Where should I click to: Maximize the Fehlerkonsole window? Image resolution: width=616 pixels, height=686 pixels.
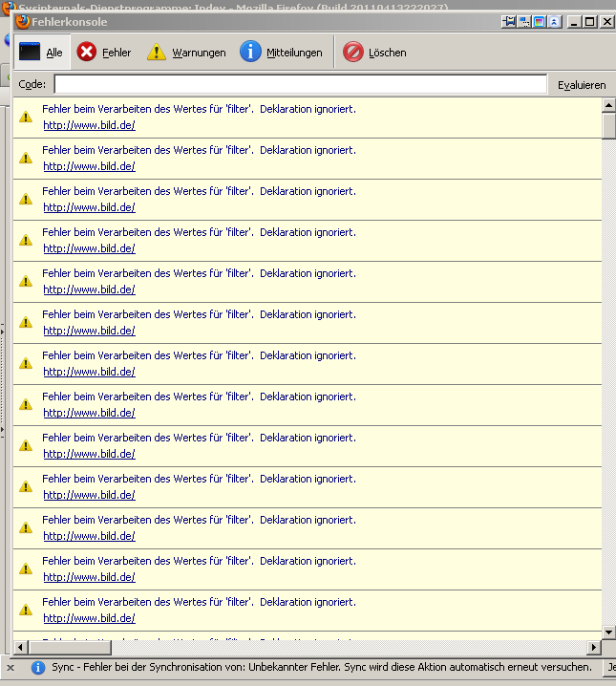(590, 21)
